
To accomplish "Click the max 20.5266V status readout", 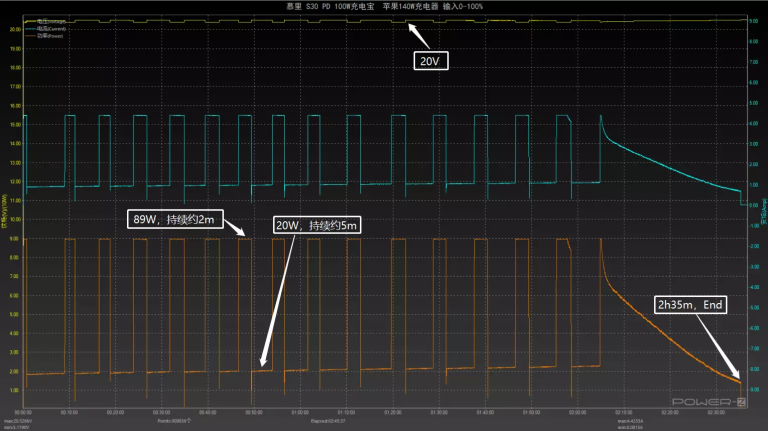I will (18, 421).
